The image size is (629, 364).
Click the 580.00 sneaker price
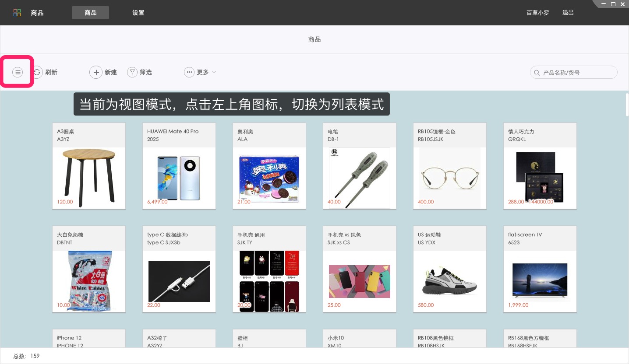click(x=426, y=305)
